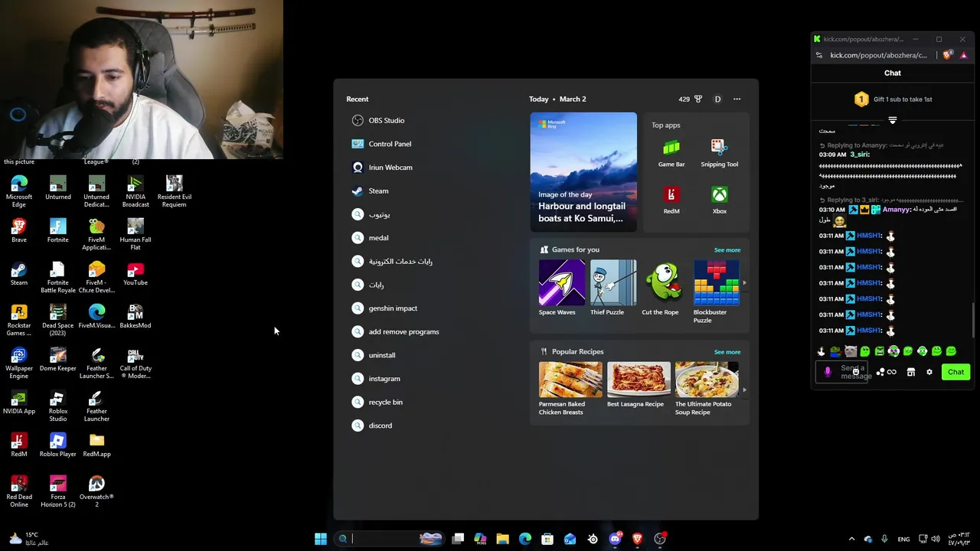Open the 429 Rewards points icon
Image resolution: width=980 pixels, height=551 pixels.
point(690,99)
